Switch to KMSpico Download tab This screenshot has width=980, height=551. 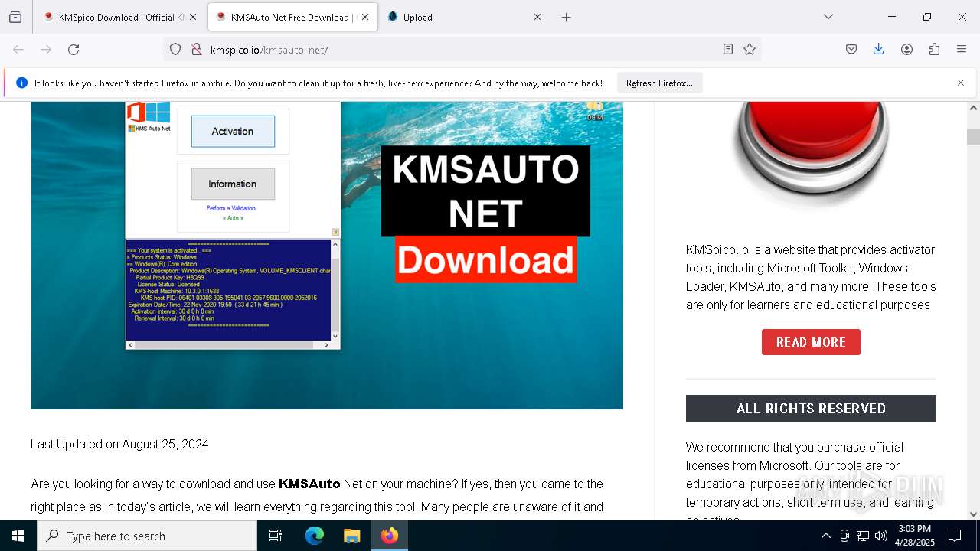119,17
